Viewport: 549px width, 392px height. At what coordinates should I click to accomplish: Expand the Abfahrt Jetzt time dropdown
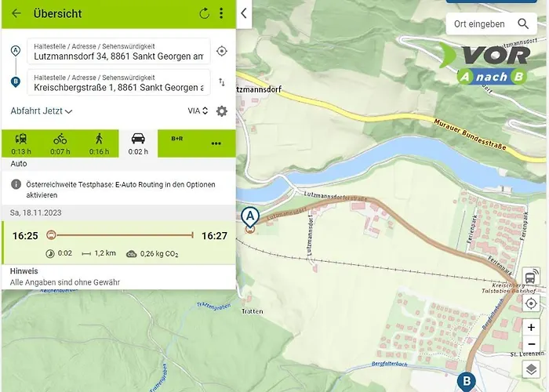[42, 111]
